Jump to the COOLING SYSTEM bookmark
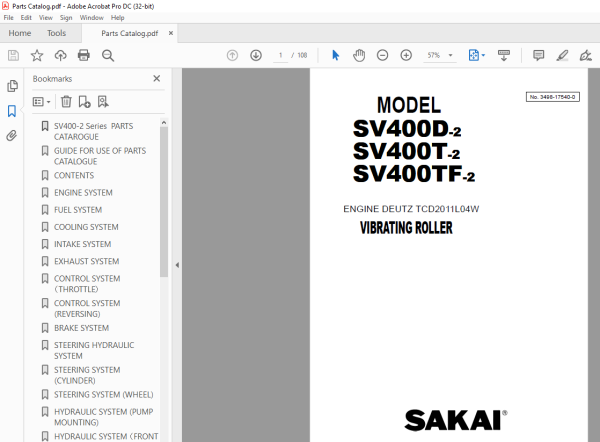This screenshot has width=600, height=442. [x=86, y=227]
